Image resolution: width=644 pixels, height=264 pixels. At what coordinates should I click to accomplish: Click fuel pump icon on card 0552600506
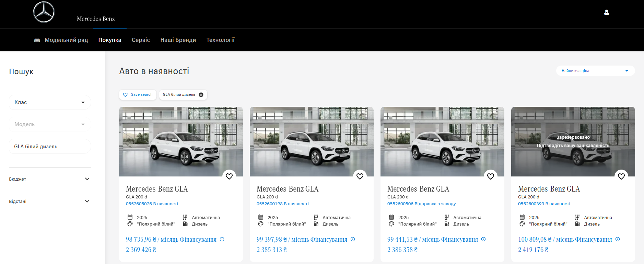click(447, 224)
